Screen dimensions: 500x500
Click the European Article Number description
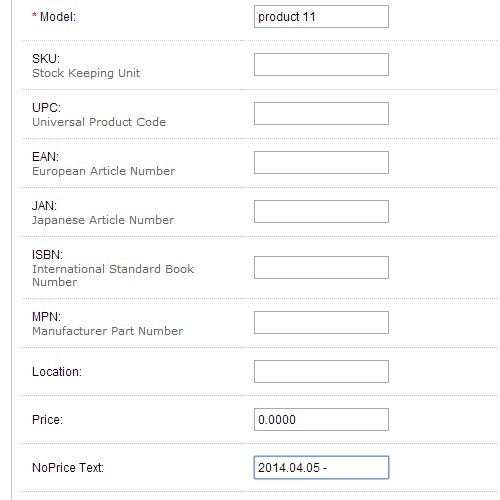click(103, 171)
